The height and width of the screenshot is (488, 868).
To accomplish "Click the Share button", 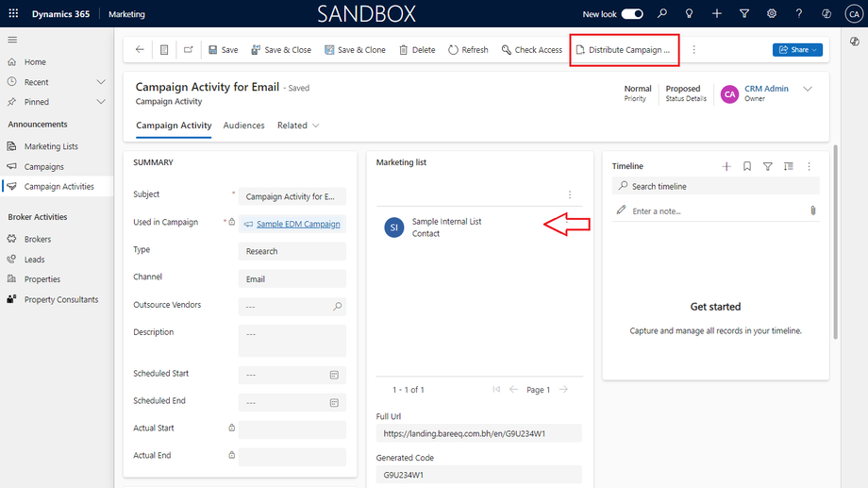I will coord(797,50).
